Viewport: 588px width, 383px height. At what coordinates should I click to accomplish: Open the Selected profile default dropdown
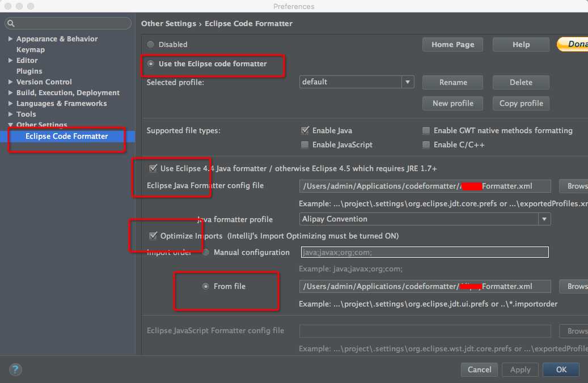[357, 82]
